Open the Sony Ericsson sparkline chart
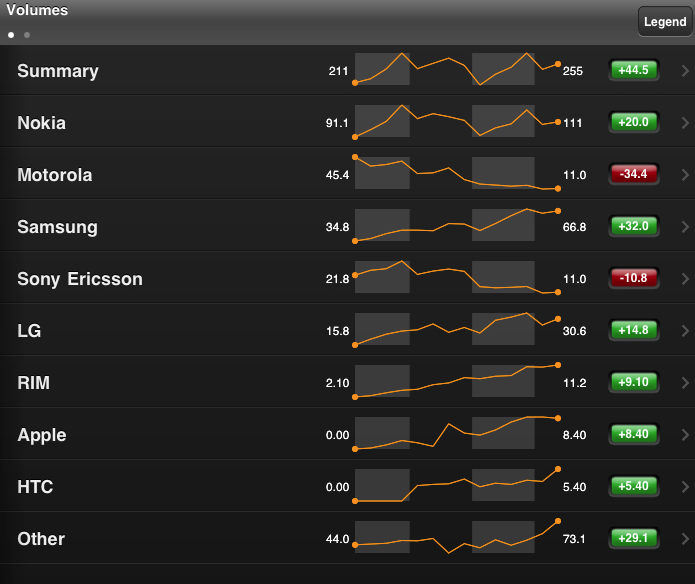 457,277
